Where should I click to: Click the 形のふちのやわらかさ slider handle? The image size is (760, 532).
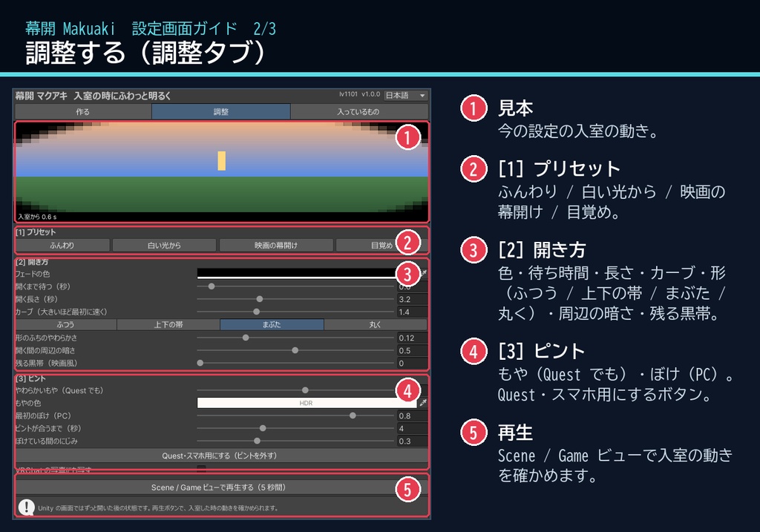point(246,337)
